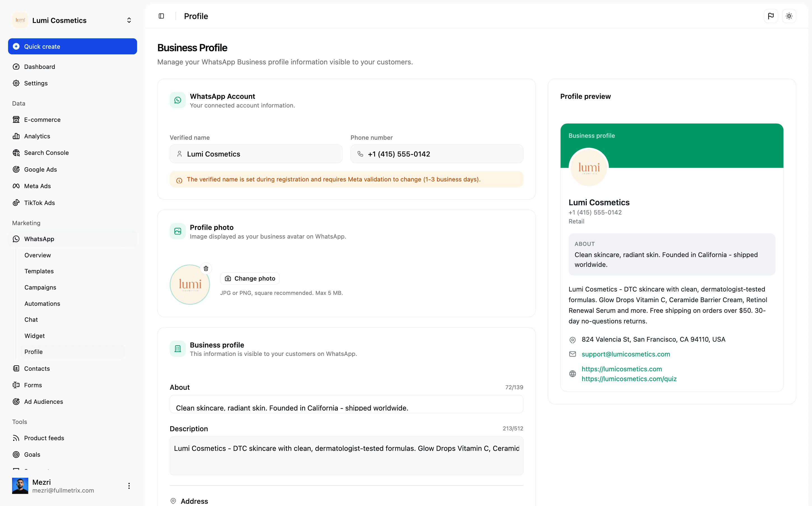Viewport: 812px width, 506px height.
Task: Open WhatsApp Templates subpage
Action: point(73,271)
